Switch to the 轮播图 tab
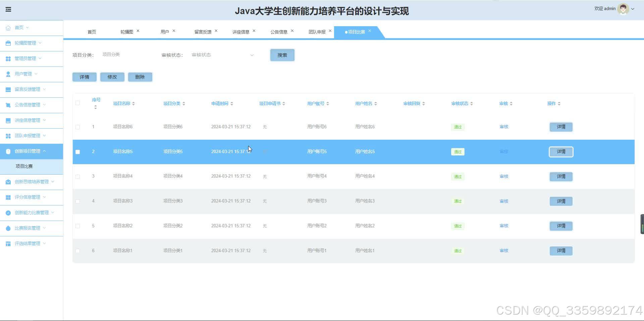 [x=127, y=32]
